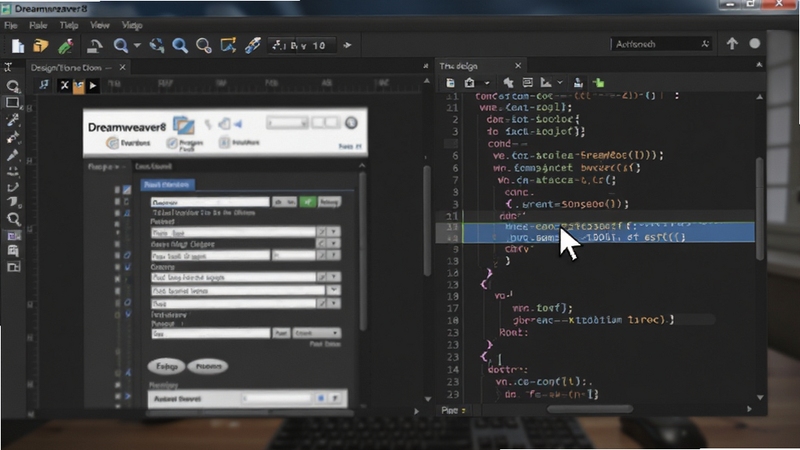Open dropdown arrow beside the home upload icon
Screen dimensions: 800x450
(x=487, y=83)
